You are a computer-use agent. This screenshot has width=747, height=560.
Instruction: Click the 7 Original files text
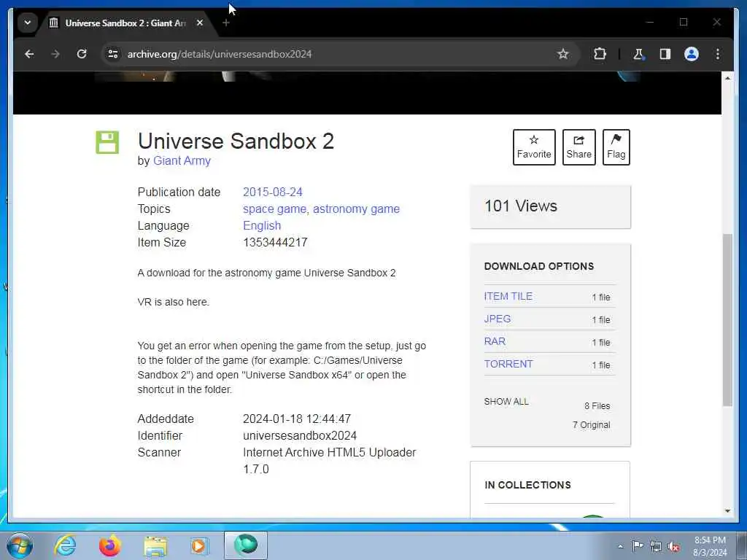tap(591, 425)
